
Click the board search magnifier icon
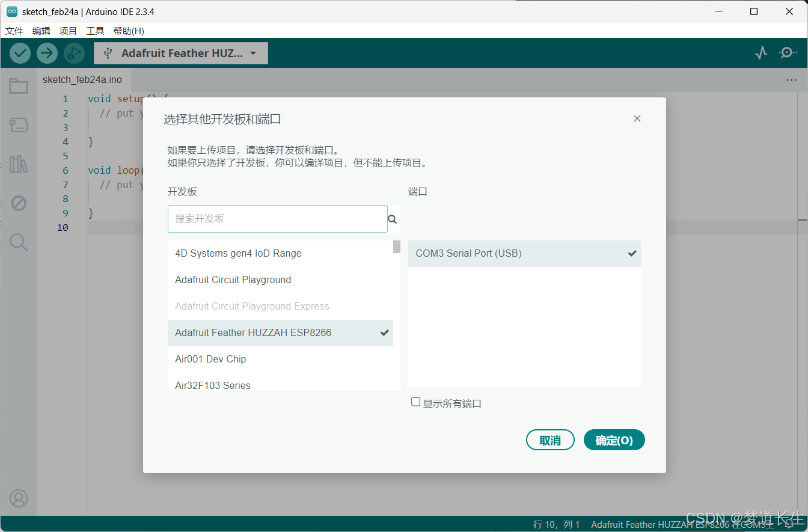click(x=393, y=219)
